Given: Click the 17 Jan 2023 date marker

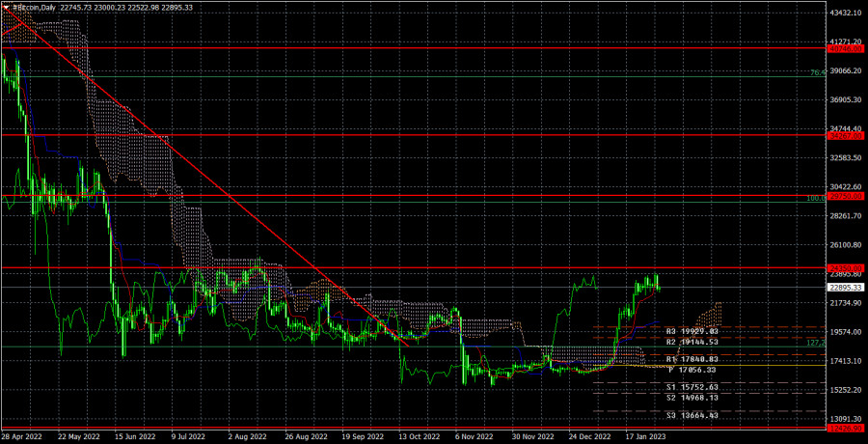Looking at the screenshot, I should 645,437.
